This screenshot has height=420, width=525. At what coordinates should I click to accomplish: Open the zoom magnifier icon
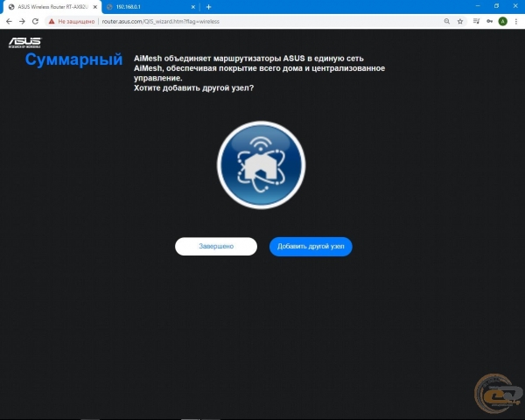click(447, 21)
